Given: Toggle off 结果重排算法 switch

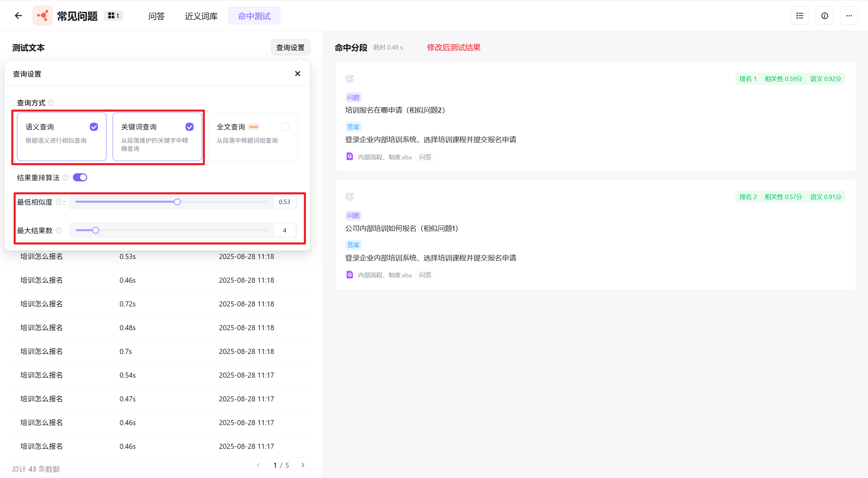Looking at the screenshot, I should 80,178.
